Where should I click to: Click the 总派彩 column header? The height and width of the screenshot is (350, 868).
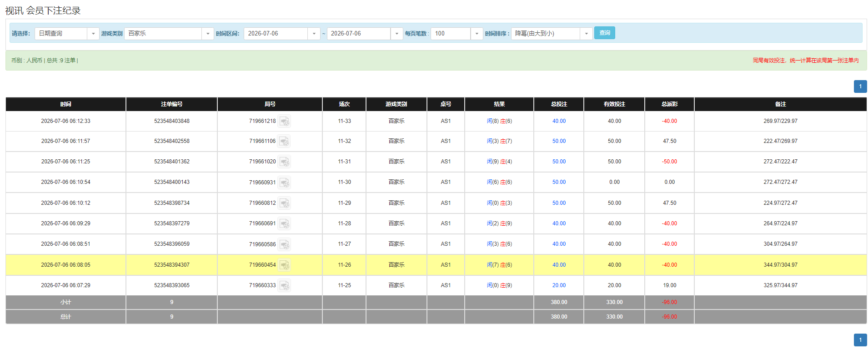pyautogui.click(x=669, y=104)
